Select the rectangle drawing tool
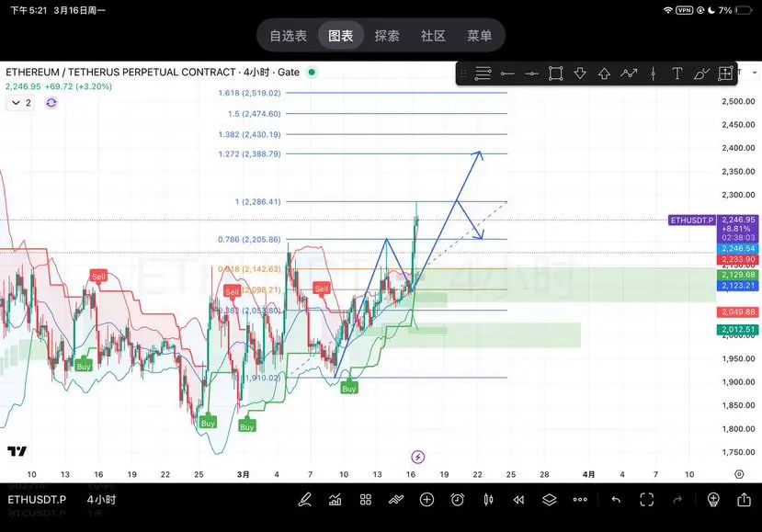 (555, 74)
